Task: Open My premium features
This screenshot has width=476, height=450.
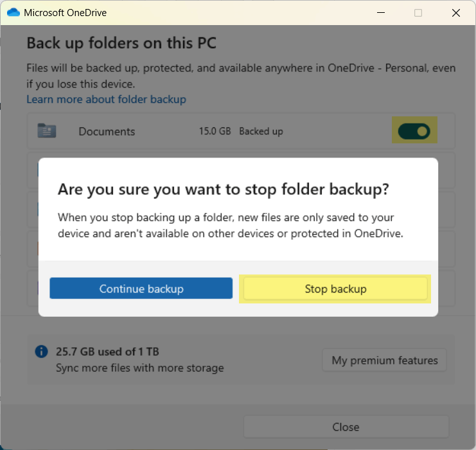Action: (x=384, y=360)
